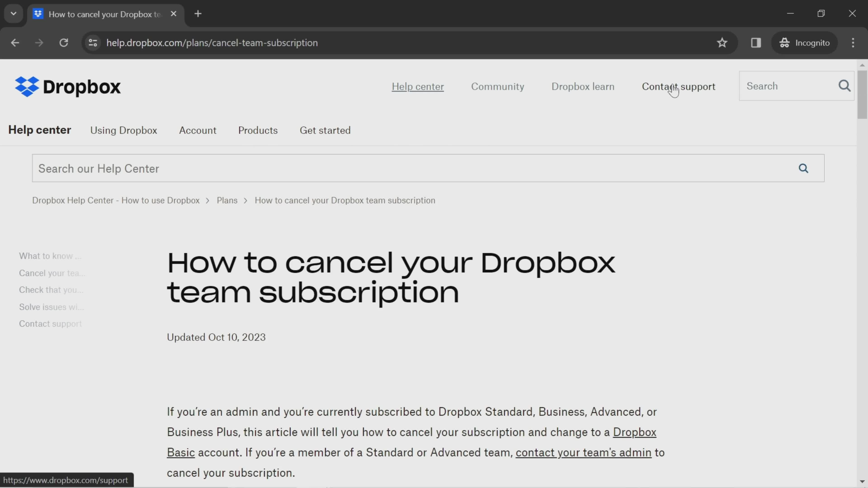The image size is (868, 488).
Task: Click the page scrollbar thumb
Action: pos(862,95)
